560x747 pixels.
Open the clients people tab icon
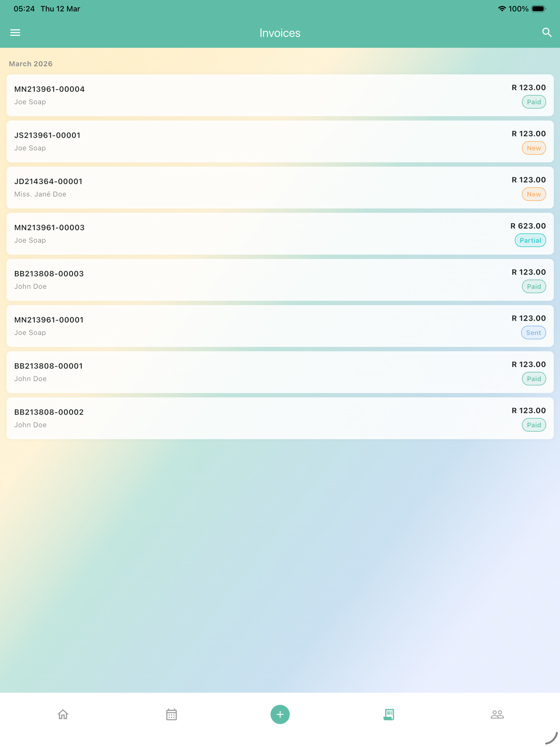497,714
